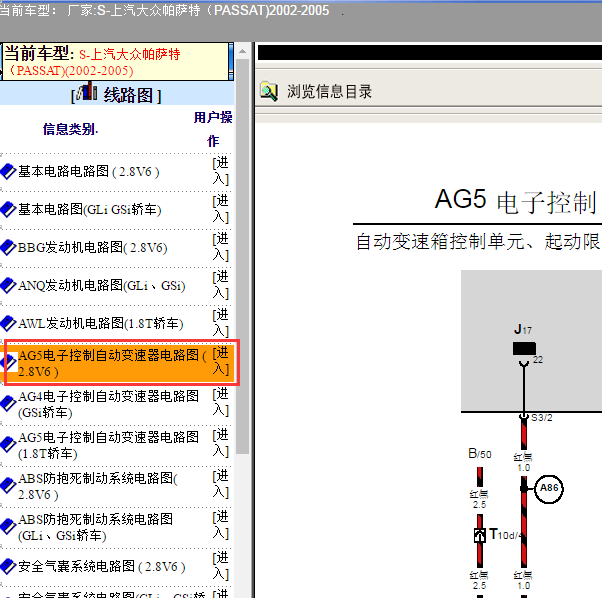The width and height of the screenshot is (602, 598).
Task: Click book icon beside 基本电路电路图 (2.8V6)
Action: [8, 172]
